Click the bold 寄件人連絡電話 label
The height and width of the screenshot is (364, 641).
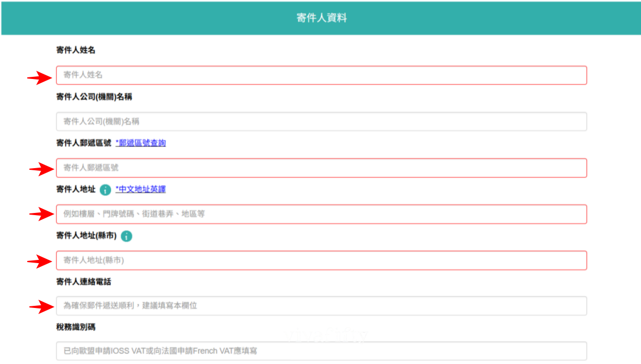click(x=83, y=281)
